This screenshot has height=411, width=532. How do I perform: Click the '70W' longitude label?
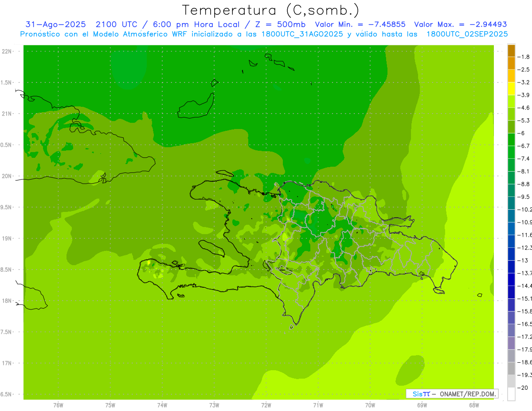370,405
